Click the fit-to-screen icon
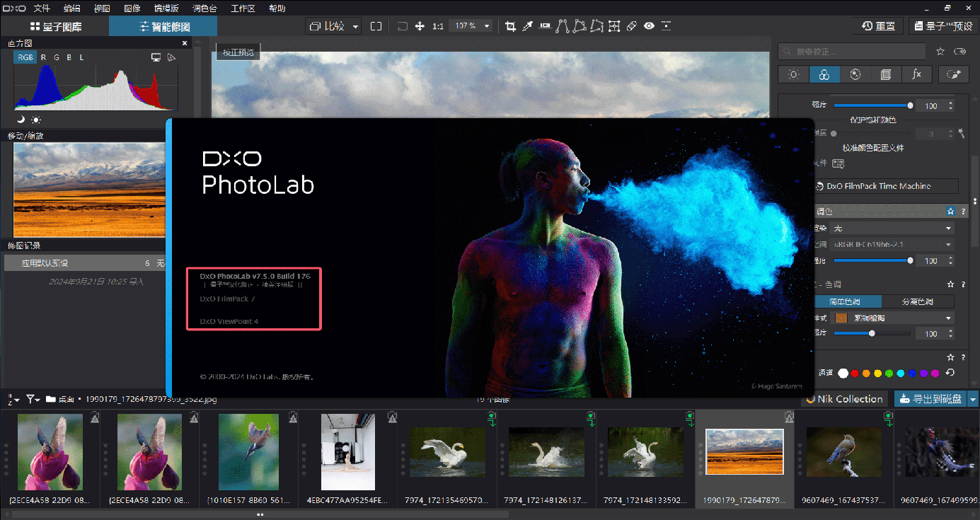980x520 pixels. (x=402, y=26)
